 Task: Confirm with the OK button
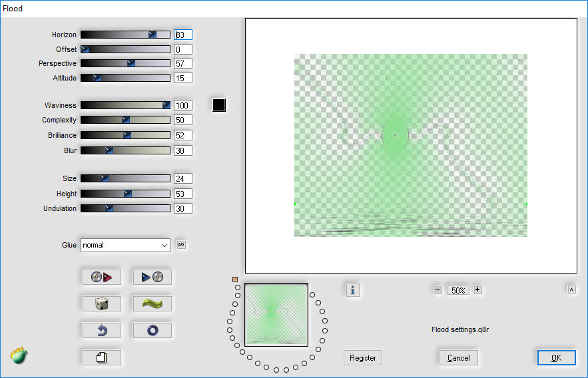[557, 358]
